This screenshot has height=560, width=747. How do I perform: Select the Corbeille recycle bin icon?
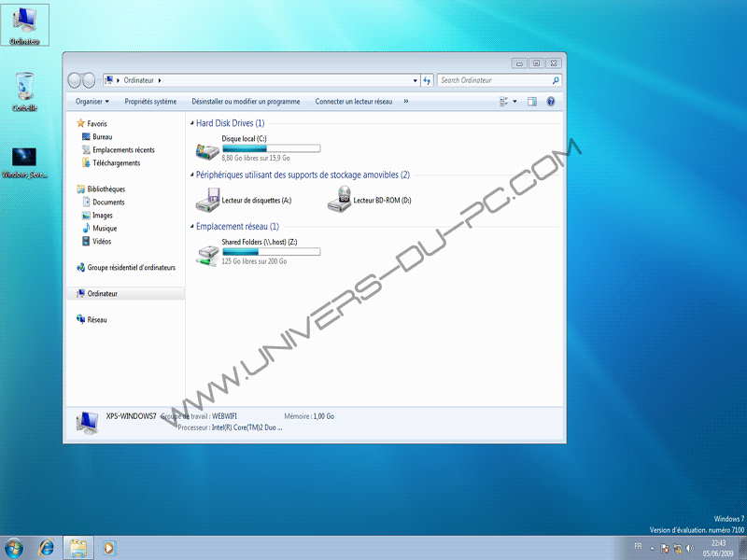point(24,91)
